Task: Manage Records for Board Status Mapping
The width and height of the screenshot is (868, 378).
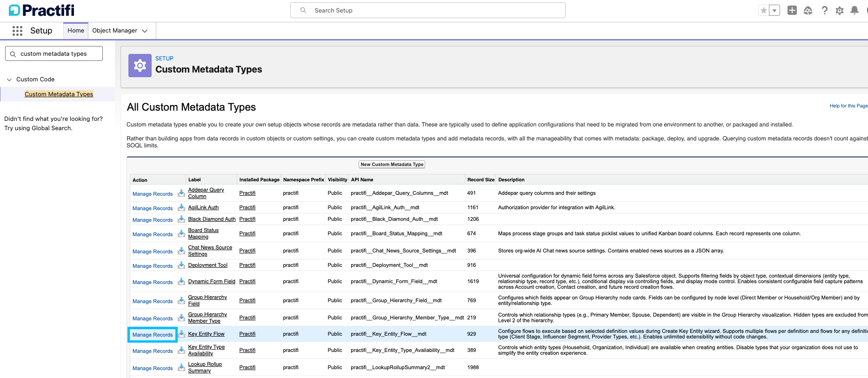Action: [x=153, y=234]
